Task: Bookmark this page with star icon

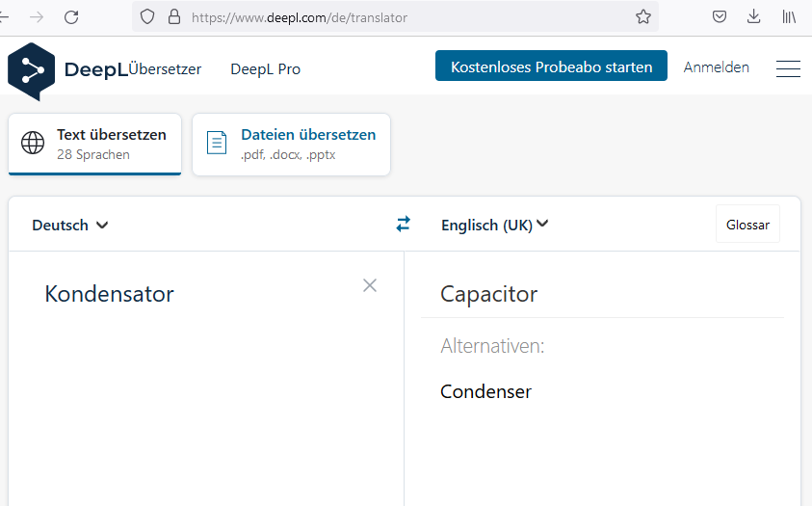Action: (x=643, y=17)
